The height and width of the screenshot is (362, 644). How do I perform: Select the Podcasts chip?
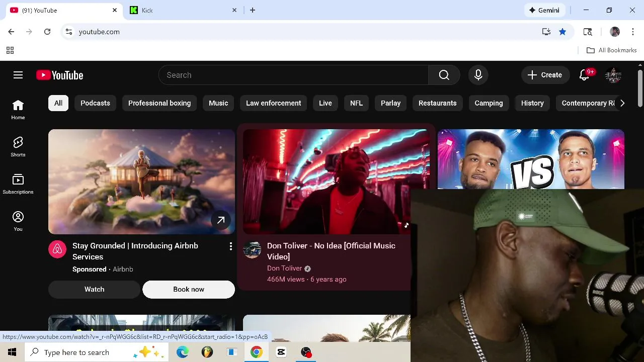click(x=95, y=103)
